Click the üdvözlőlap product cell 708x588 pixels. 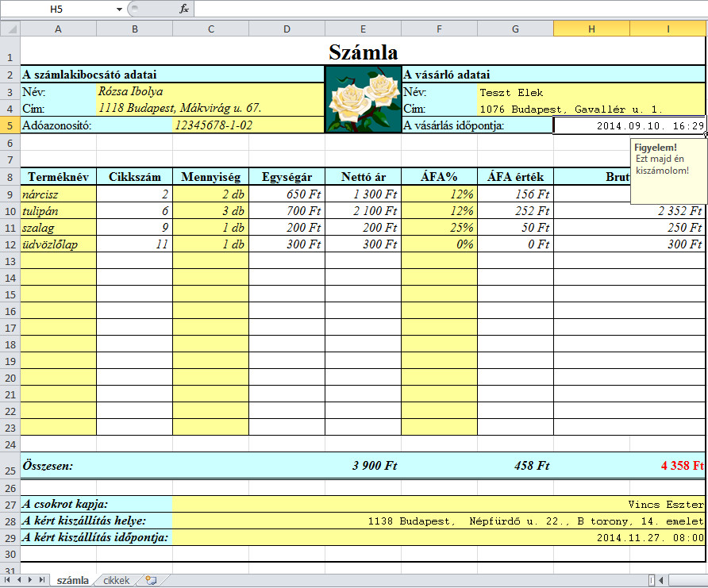click(x=58, y=244)
